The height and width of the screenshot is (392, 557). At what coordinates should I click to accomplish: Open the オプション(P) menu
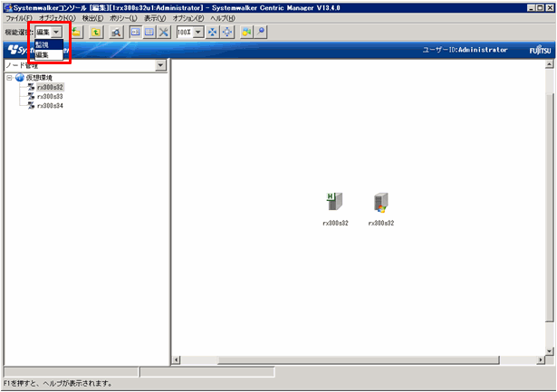click(x=188, y=18)
